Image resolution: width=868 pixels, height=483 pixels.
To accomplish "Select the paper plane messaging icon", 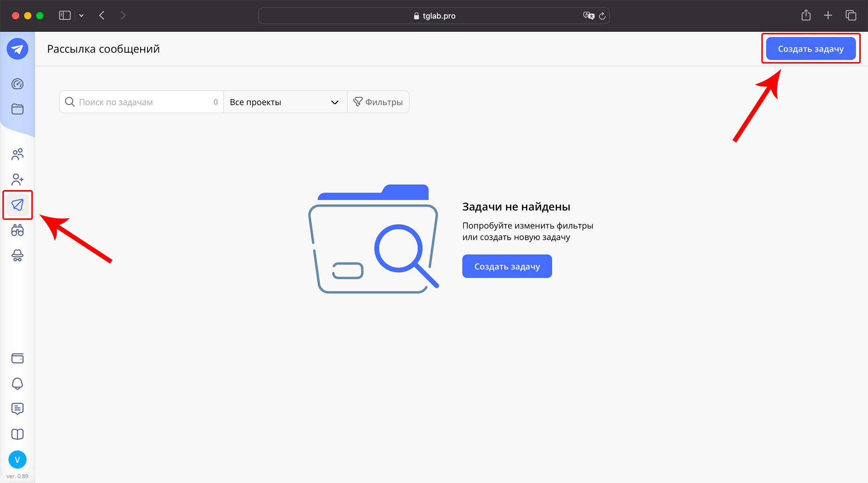I will click(x=17, y=205).
